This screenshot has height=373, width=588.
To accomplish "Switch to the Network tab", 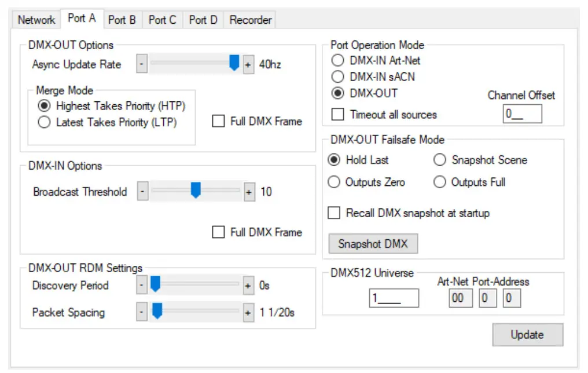I will coord(35,19).
